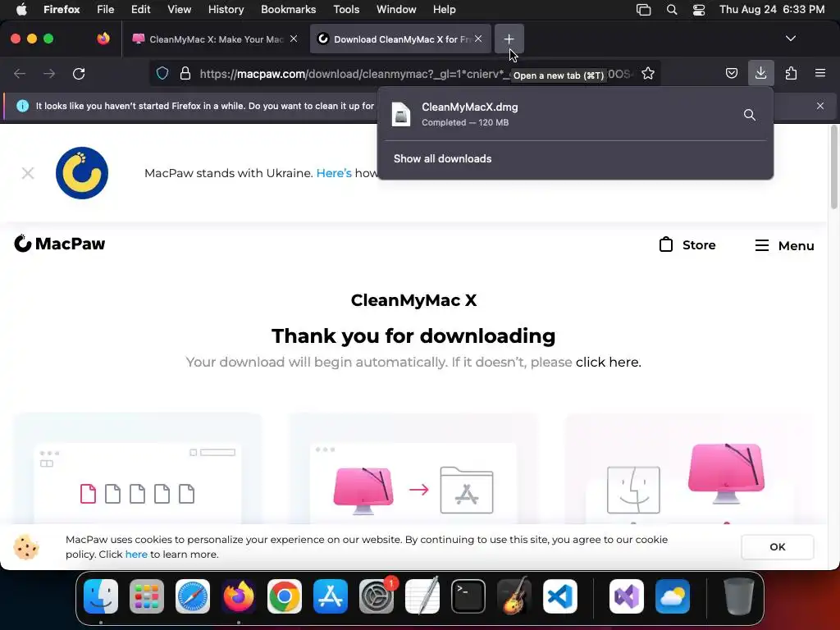Open the Tools menu
The image size is (840, 630).
point(346,9)
